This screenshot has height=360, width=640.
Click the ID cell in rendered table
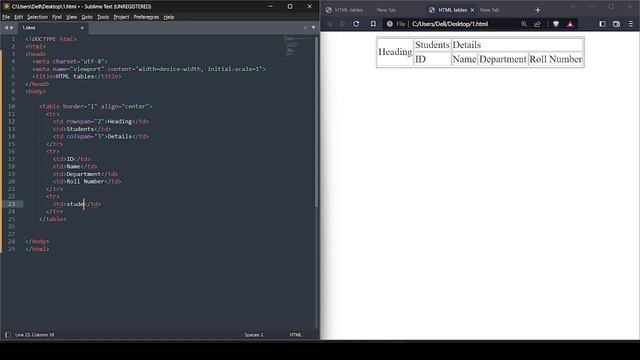432,59
